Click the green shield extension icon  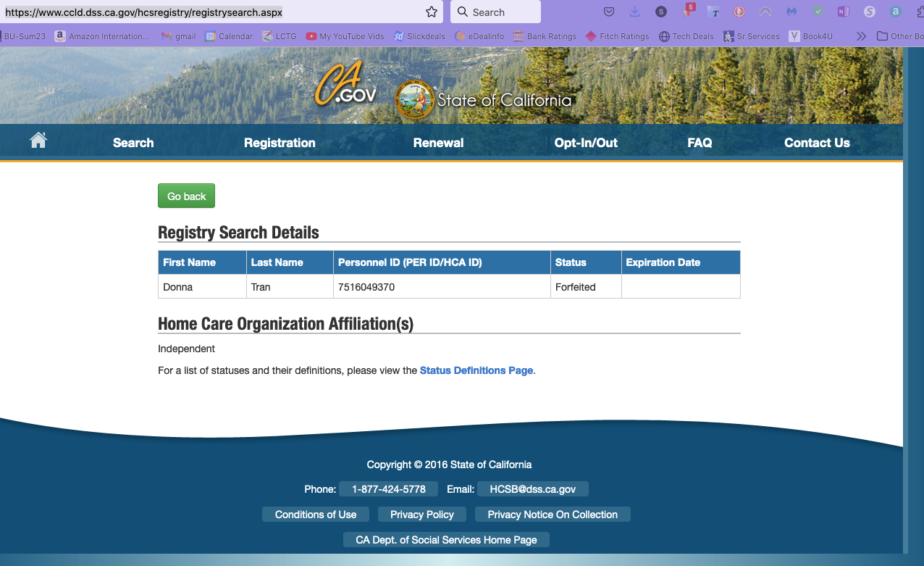pos(818,12)
